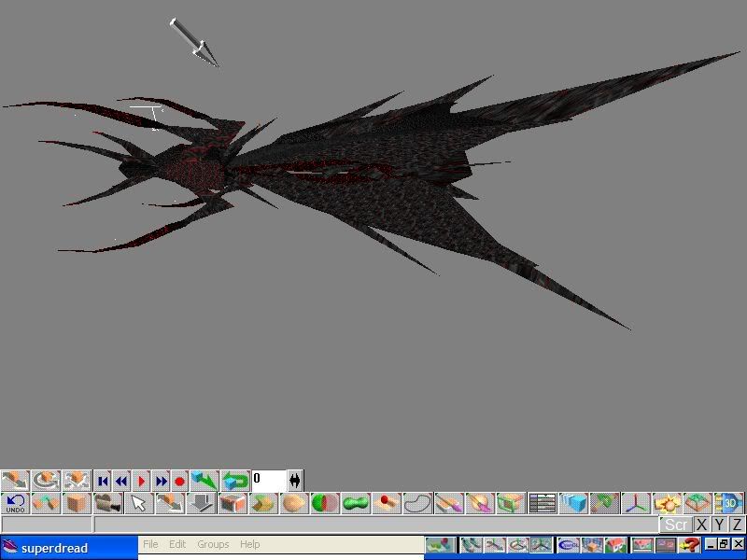
Task: Select the first eye navigation icon
Action: click(472, 545)
